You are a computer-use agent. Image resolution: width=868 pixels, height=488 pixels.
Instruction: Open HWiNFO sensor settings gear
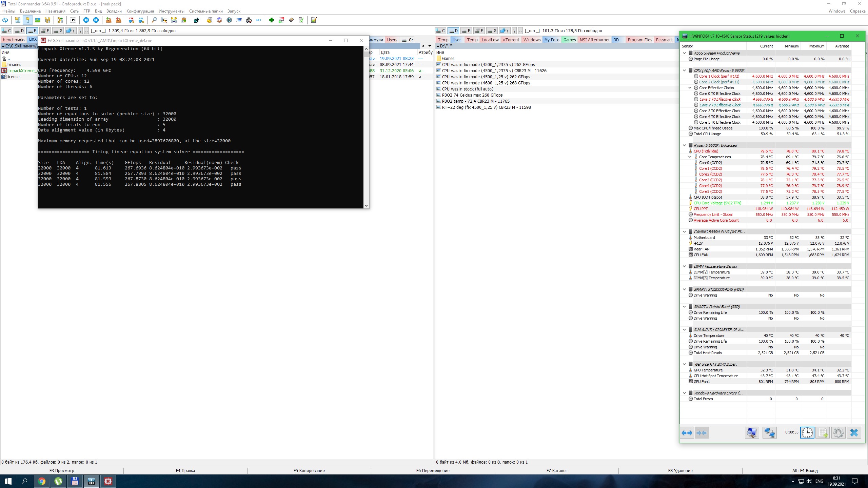(838, 433)
